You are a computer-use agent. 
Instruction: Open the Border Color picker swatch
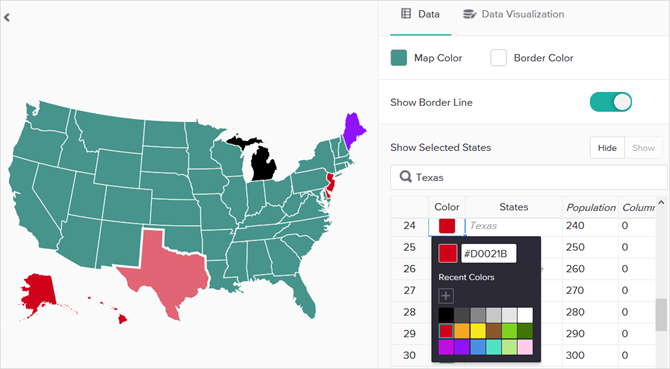click(498, 58)
